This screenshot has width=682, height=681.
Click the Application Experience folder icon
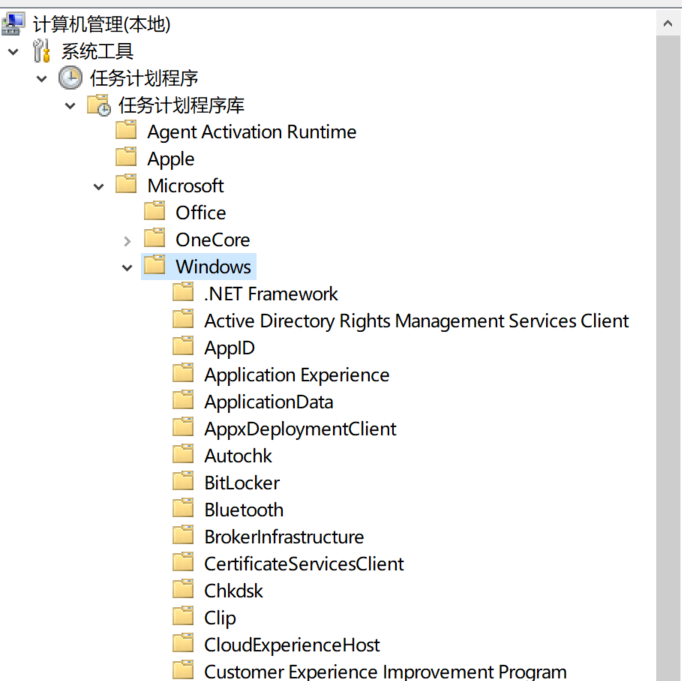coord(183,374)
